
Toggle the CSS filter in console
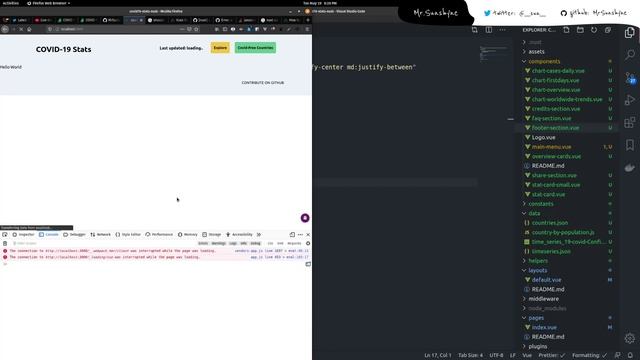pos(270,243)
